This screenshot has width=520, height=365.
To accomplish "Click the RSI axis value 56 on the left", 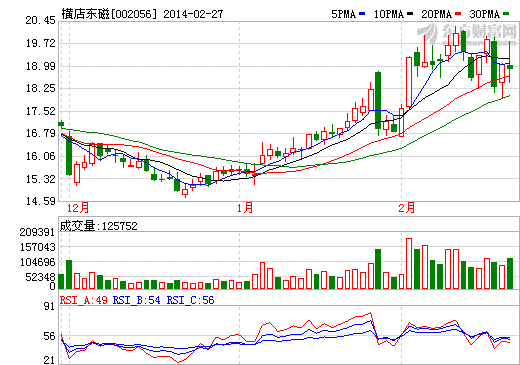I will click(49, 336).
